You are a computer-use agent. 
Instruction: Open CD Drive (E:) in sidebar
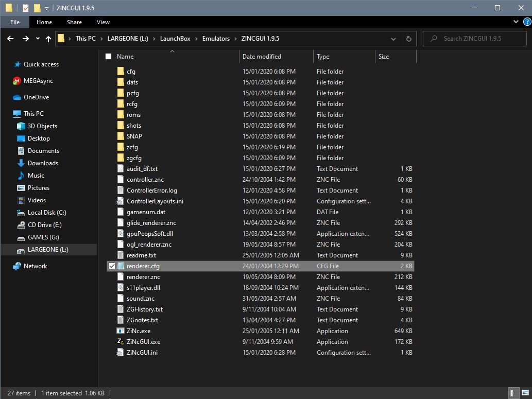point(39,224)
